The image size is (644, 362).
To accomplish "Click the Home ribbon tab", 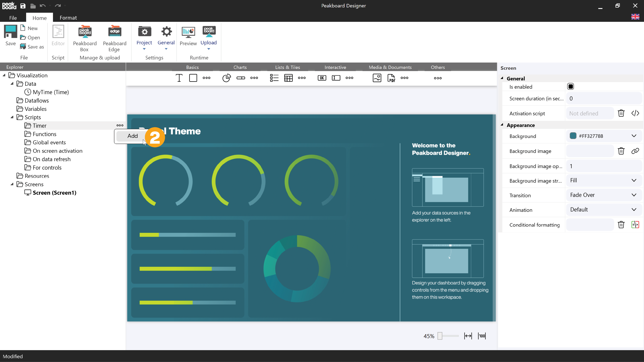I will [x=39, y=18].
